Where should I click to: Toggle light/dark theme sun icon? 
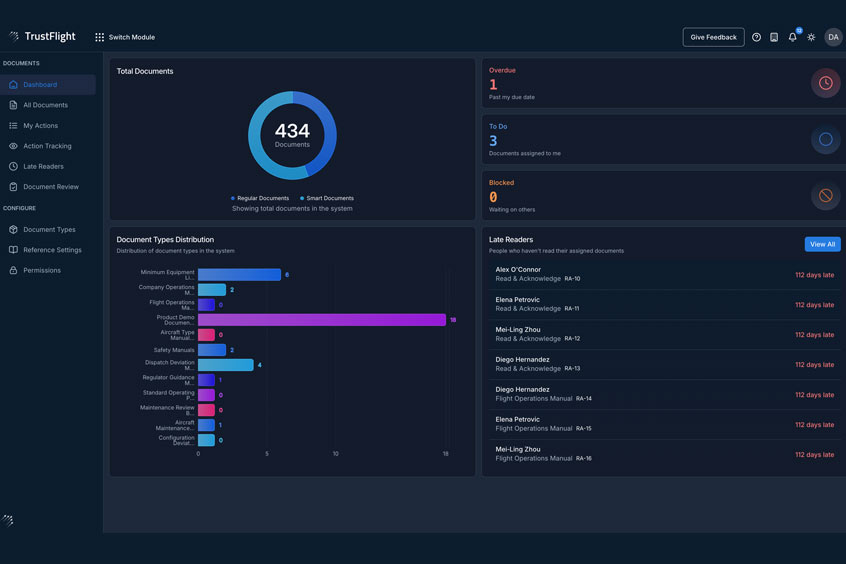[x=811, y=37]
